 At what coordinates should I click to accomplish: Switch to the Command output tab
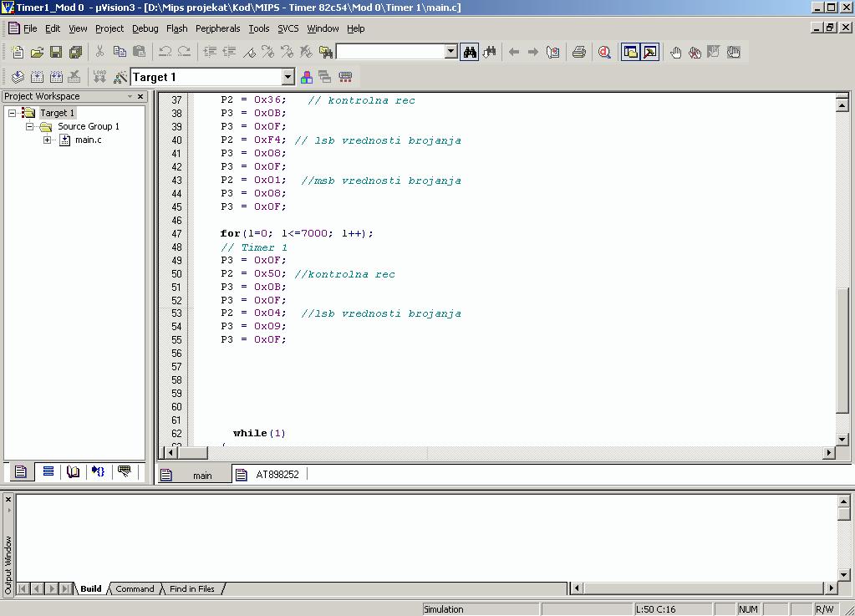click(135, 588)
